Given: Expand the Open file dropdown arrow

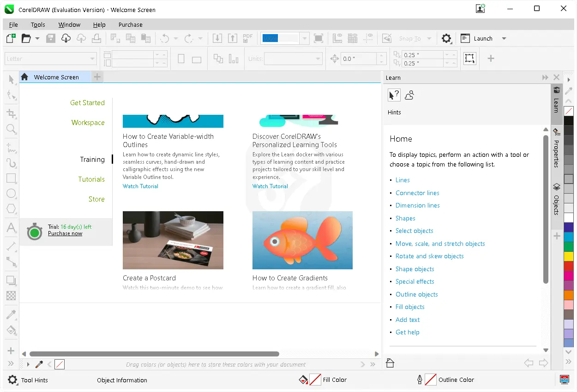Looking at the screenshot, I should coord(37,39).
